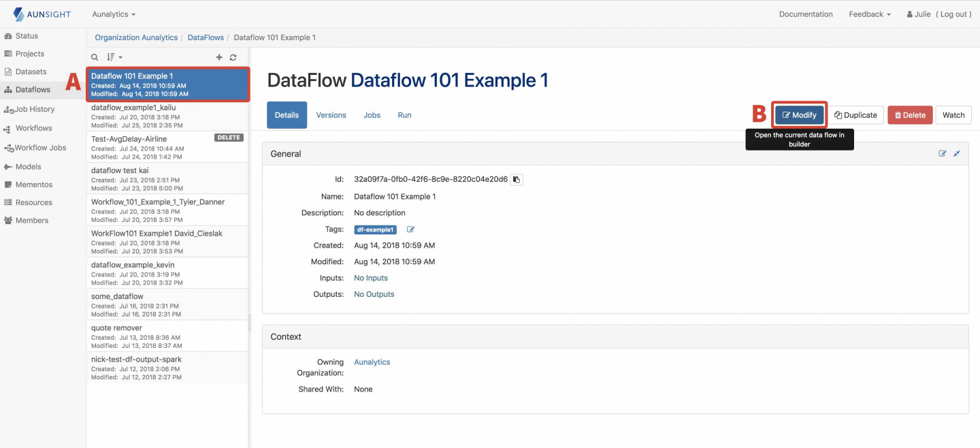Click the Dataflows sitemap icon in sidebar
Screen dimensions: 980x448
click(8, 90)
